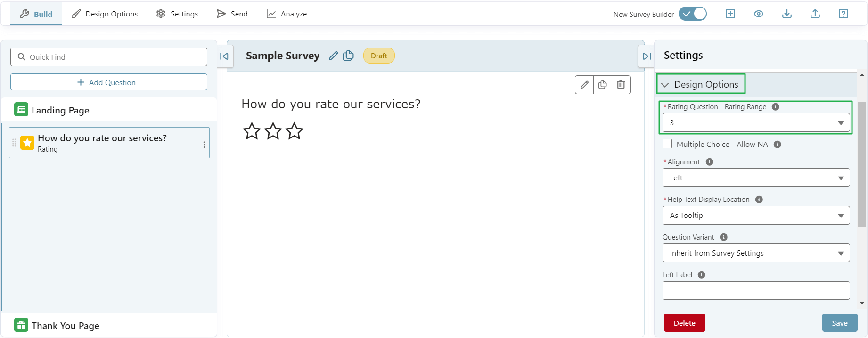Screen dimensions: 868x338
Task: Open Help via the question mark icon
Action: click(843, 14)
